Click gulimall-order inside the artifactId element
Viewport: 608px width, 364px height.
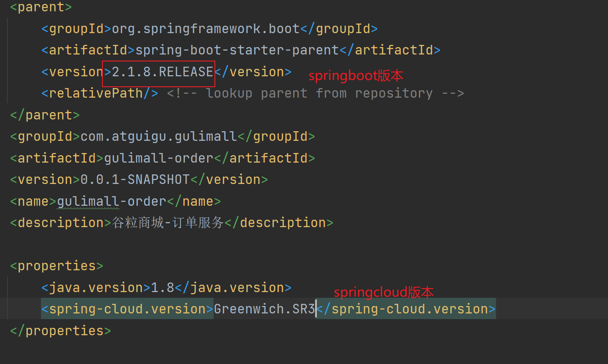(159, 158)
